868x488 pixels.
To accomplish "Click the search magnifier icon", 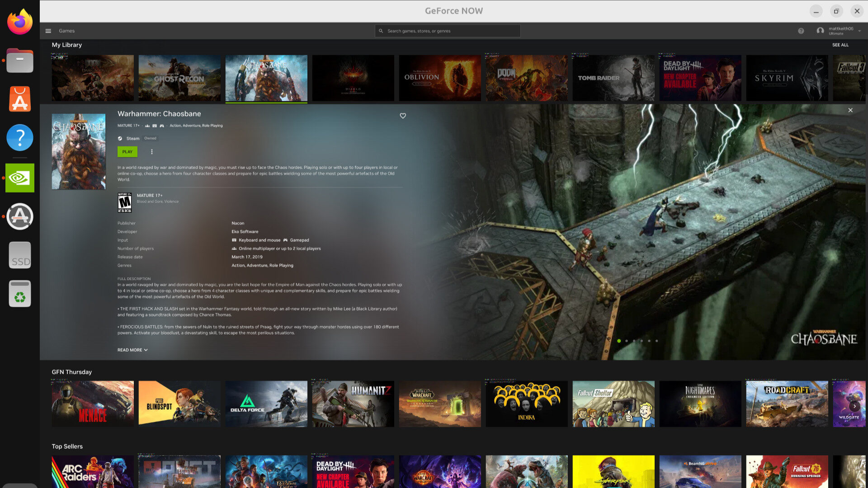I will (382, 30).
